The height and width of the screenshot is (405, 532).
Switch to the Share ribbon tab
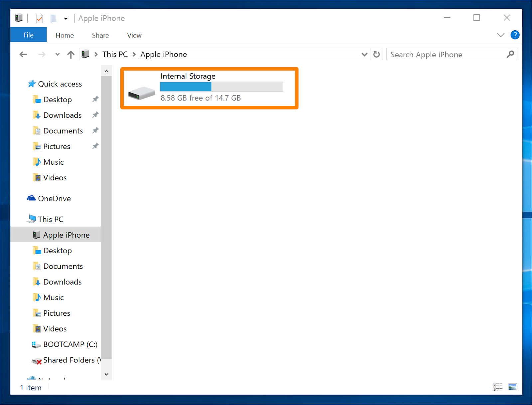pos(100,35)
